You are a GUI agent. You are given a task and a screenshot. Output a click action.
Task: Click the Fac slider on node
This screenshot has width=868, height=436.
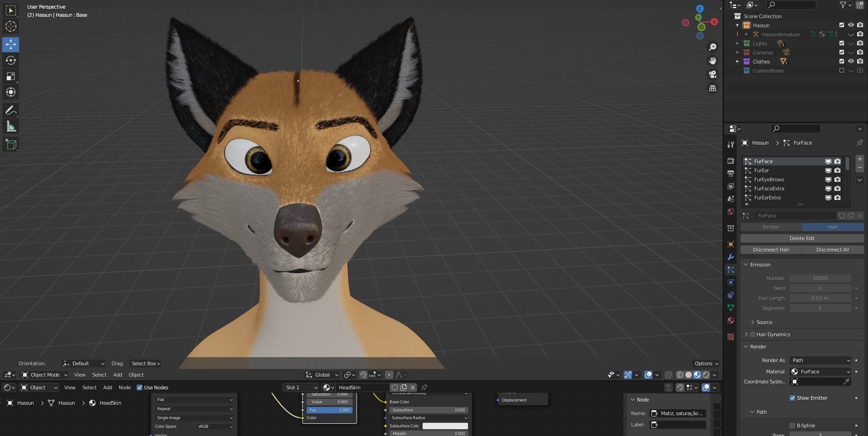tap(330, 410)
